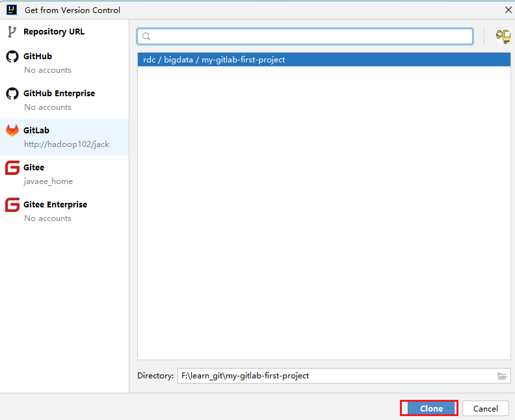Click the magnifier search icon
Image resolution: width=515 pixels, height=420 pixels.
(x=146, y=36)
